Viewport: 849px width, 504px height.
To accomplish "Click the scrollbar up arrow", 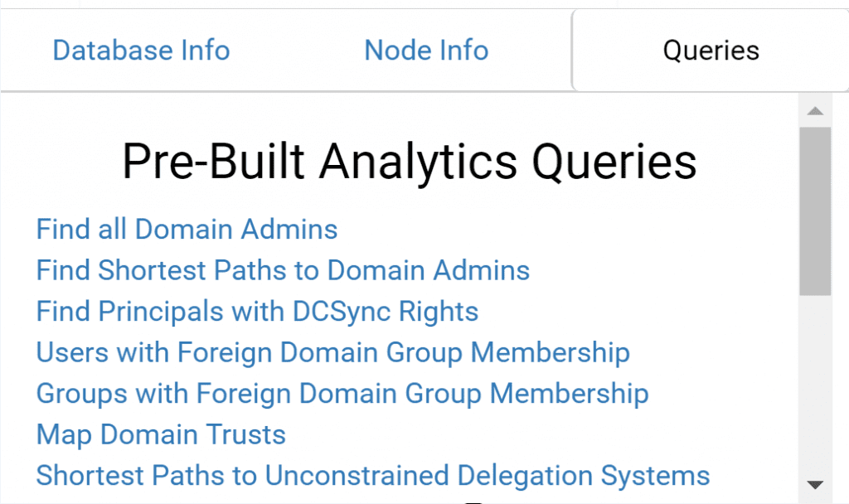I will tap(815, 111).
